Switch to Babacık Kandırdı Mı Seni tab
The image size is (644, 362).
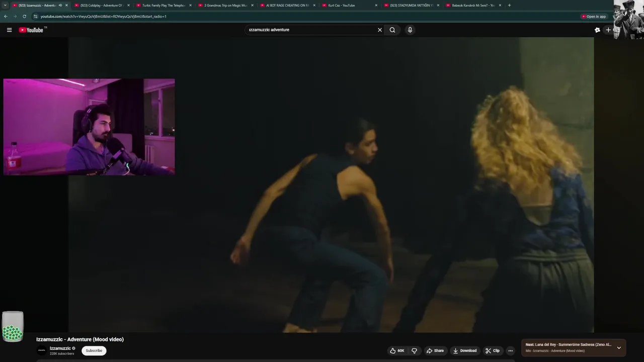point(473,5)
